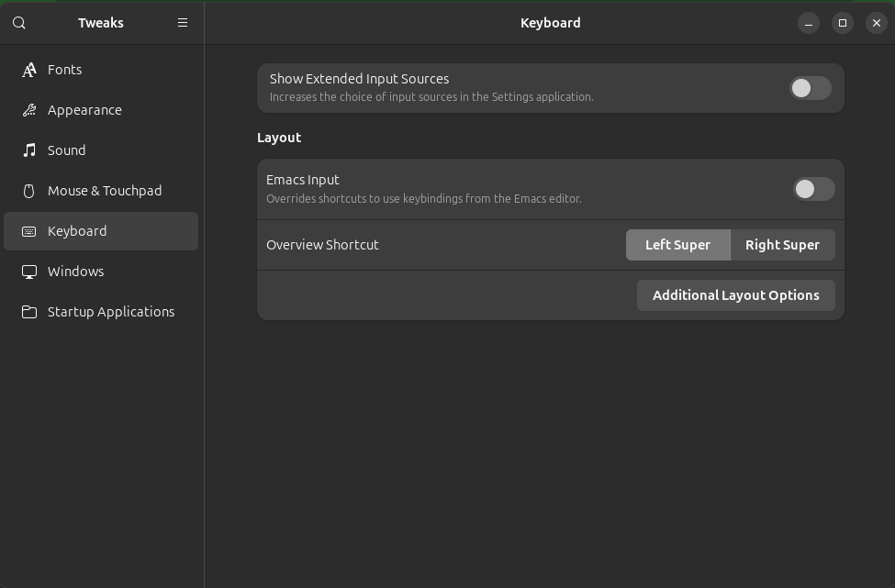
Task: Select the Left Super shortcut option
Action: [x=678, y=244]
